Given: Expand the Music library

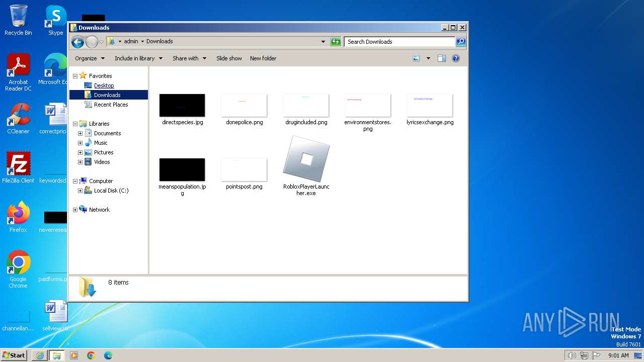Looking at the screenshot, I should (x=80, y=143).
